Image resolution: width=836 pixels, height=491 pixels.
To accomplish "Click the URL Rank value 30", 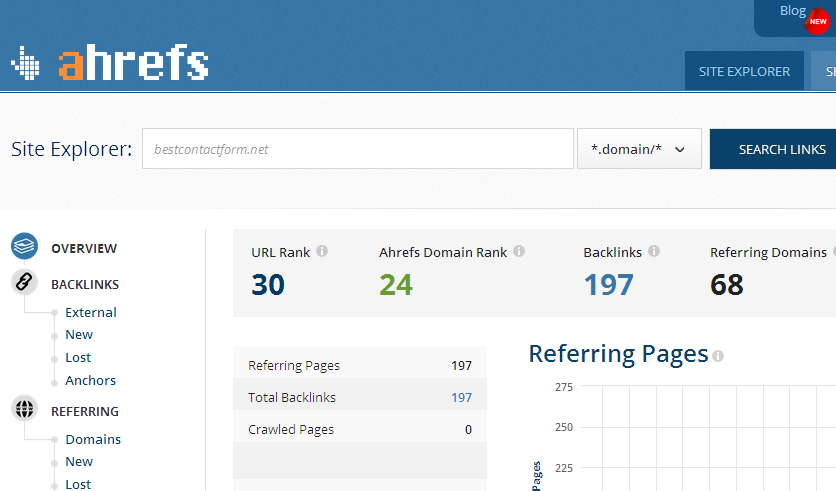I will click(x=268, y=285).
